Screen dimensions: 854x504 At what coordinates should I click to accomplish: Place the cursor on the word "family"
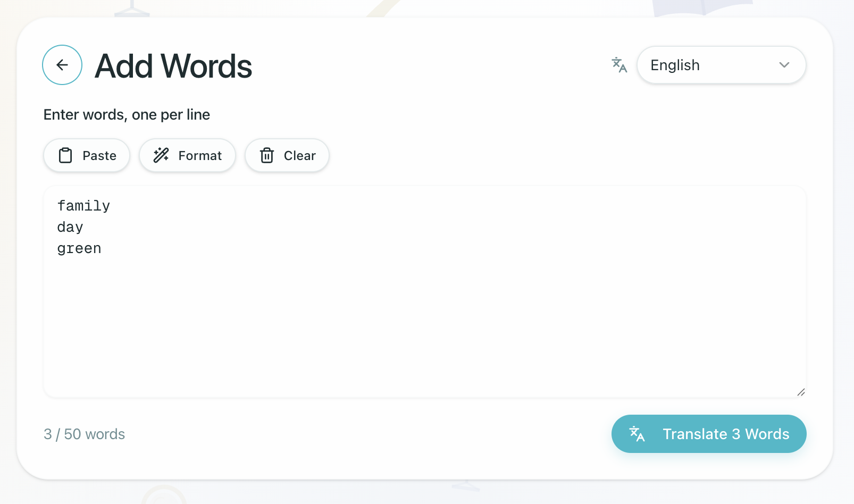tap(83, 206)
